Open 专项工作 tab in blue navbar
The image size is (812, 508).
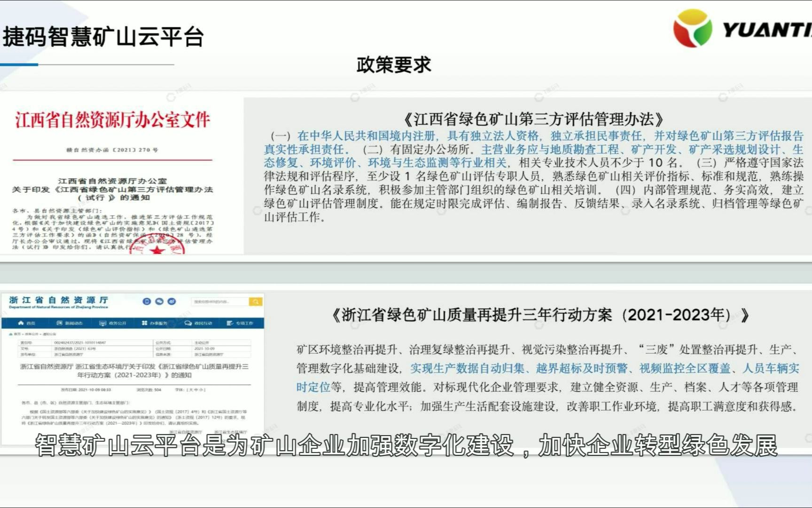pos(240,323)
